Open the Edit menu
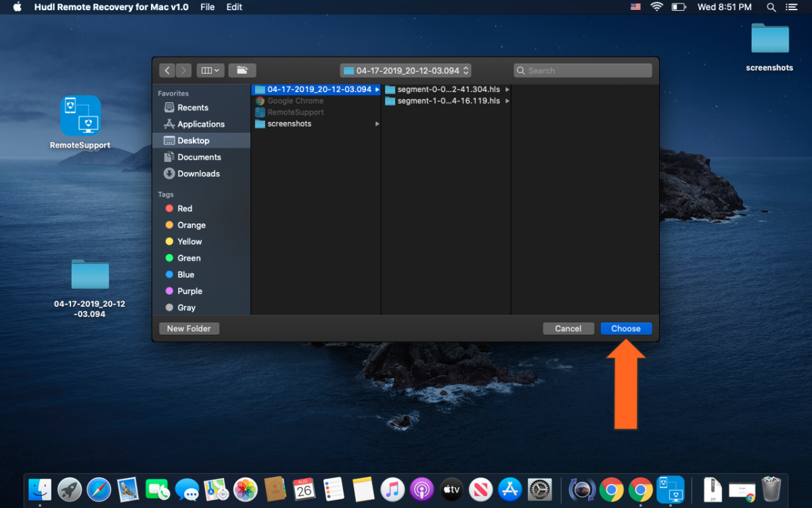This screenshot has height=508, width=812. point(233,7)
